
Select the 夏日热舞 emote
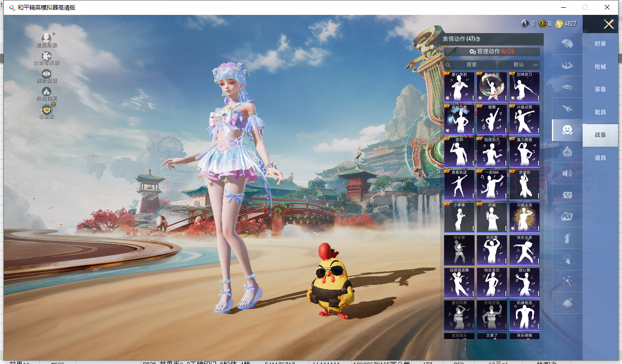point(459,315)
